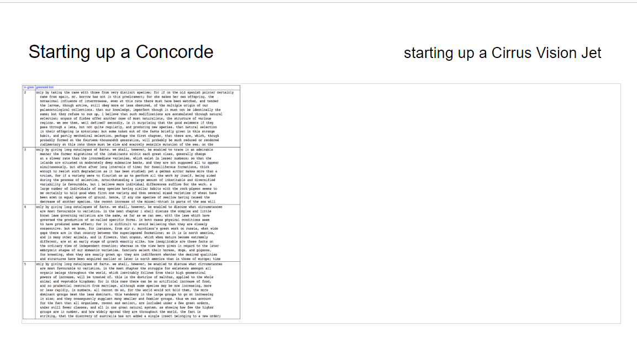
Task: Click the "starting up a Cirrus Vision Jet" title
Action: coord(502,53)
